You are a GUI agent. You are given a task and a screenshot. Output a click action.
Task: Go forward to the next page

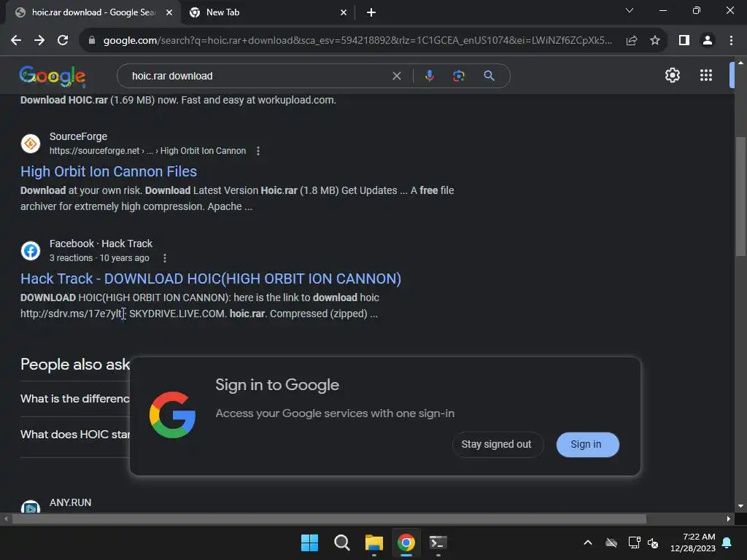click(39, 41)
